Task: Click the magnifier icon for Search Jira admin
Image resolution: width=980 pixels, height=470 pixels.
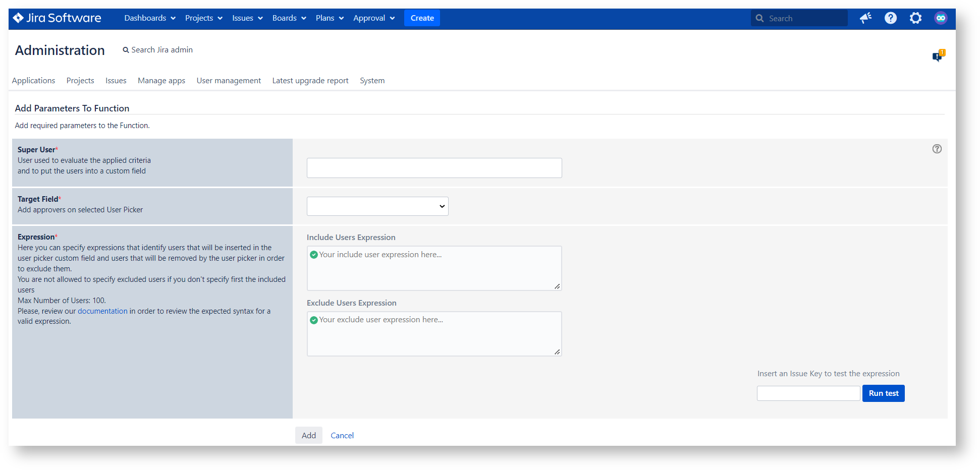Action: click(126, 50)
